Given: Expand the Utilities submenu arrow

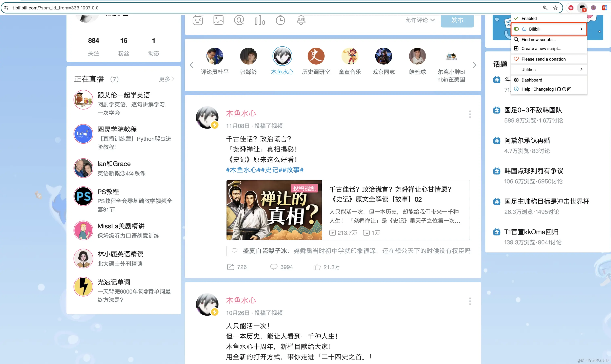Looking at the screenshot, I should click(581, 69).
